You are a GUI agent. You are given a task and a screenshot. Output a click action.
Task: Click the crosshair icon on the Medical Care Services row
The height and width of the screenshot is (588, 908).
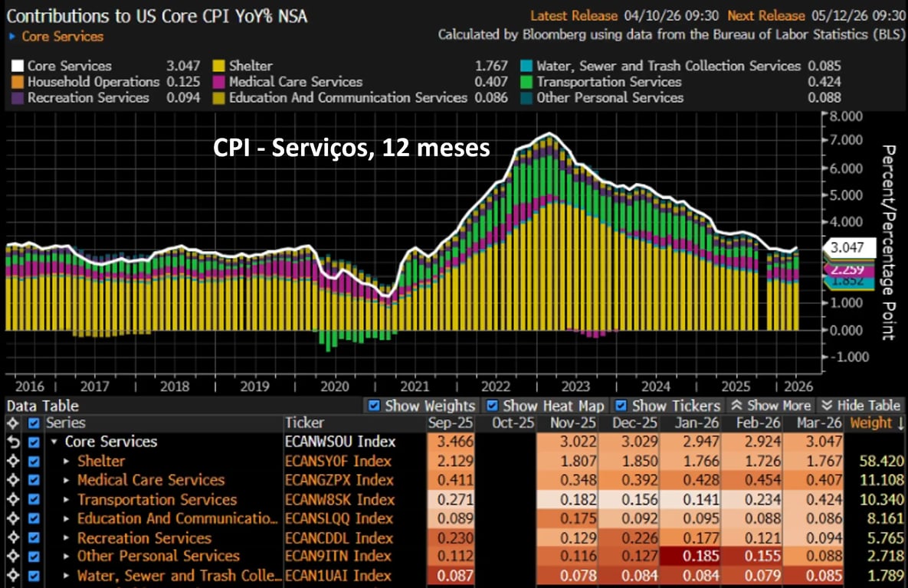tap(11, 480)
